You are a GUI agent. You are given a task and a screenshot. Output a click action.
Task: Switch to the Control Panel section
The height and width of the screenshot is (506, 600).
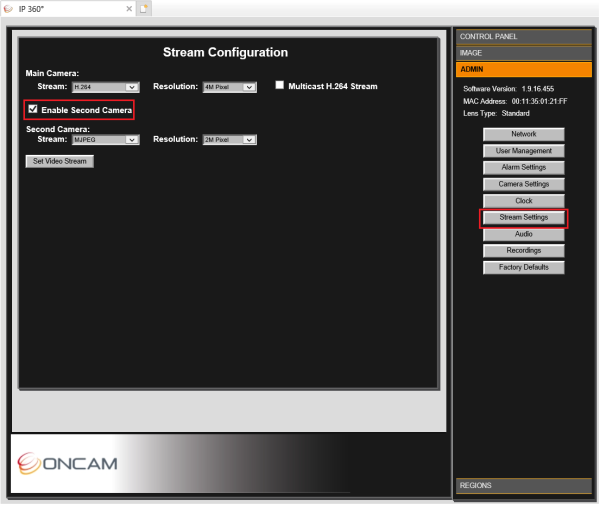point(523,37)
